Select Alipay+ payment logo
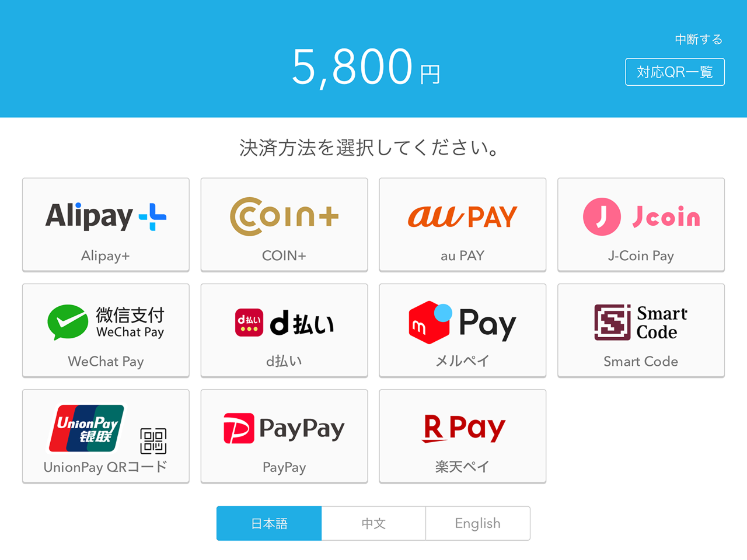The width and height of the screenshot is (747, 560). [x=106, y=216]
